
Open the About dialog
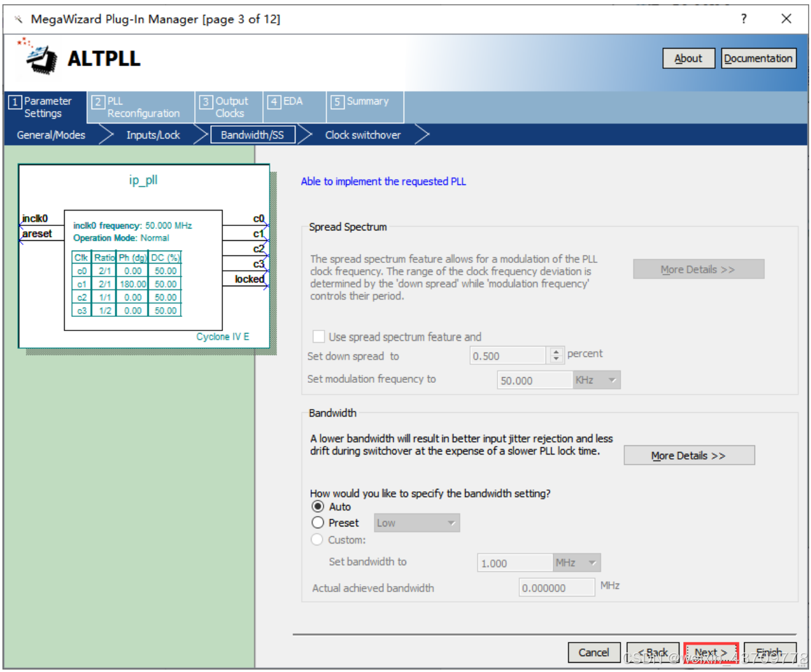(688, 58)
